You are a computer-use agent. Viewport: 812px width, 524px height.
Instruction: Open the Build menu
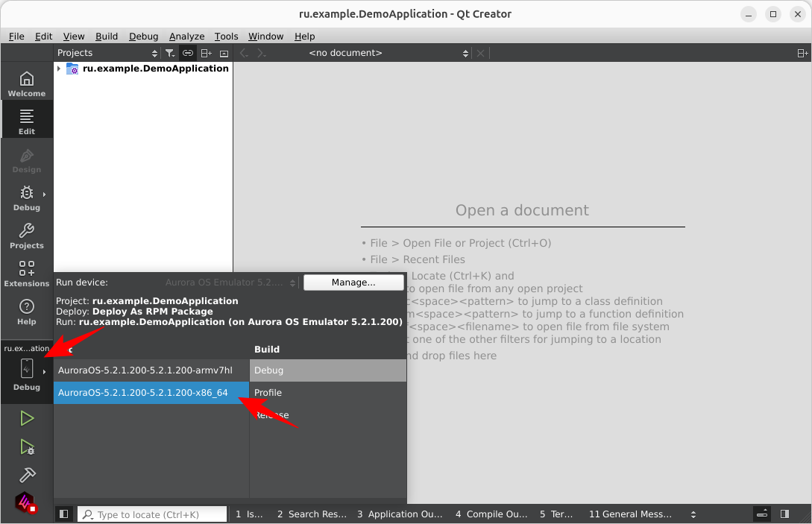107,37
